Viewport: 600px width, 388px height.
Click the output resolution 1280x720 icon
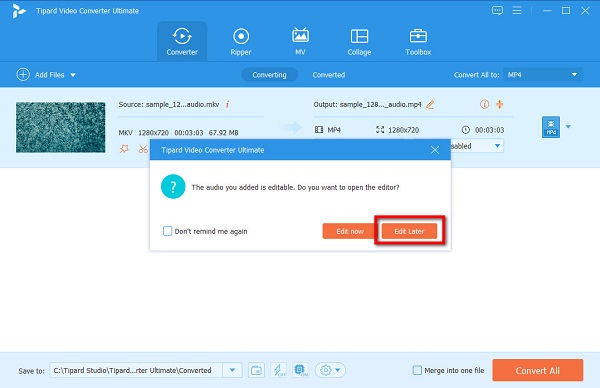[x=380, y=130]
